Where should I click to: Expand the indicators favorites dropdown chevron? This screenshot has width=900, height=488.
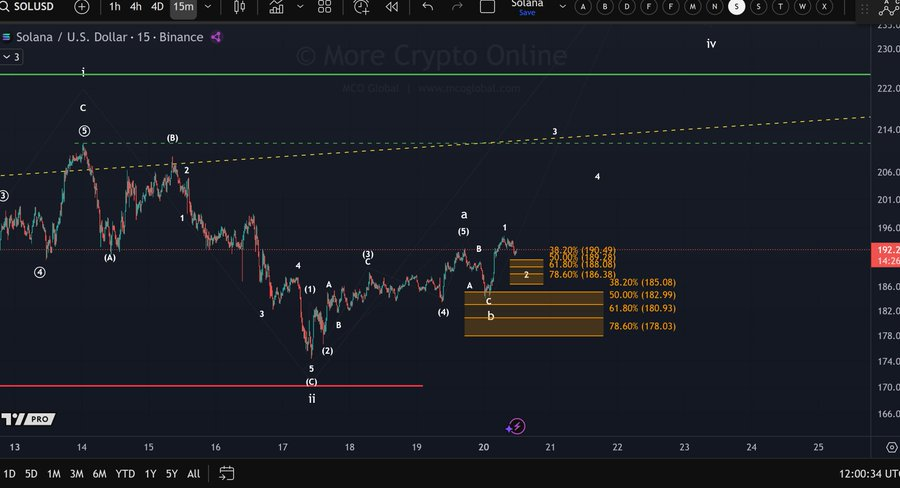299,7
